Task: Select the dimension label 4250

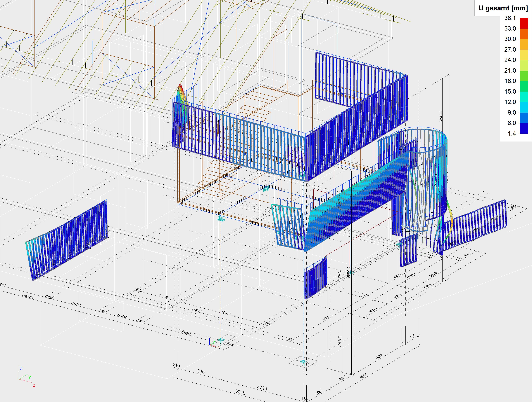Action: pos(397,276)
